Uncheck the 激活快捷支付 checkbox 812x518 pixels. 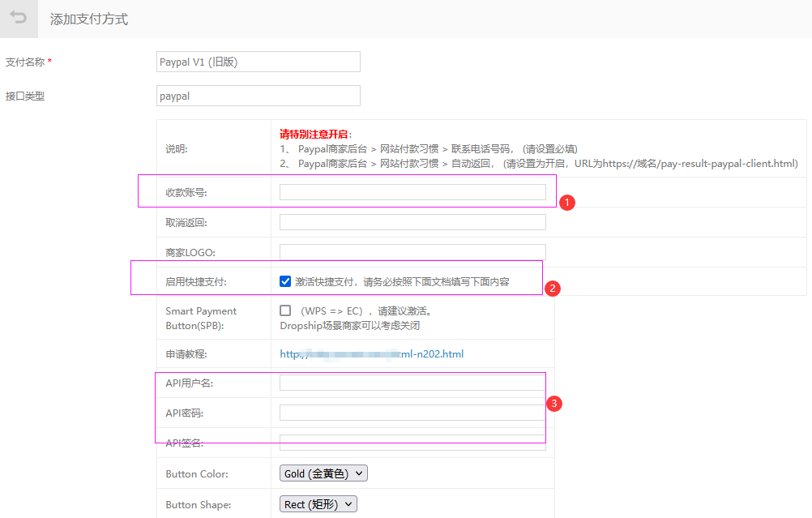(285, 281)
